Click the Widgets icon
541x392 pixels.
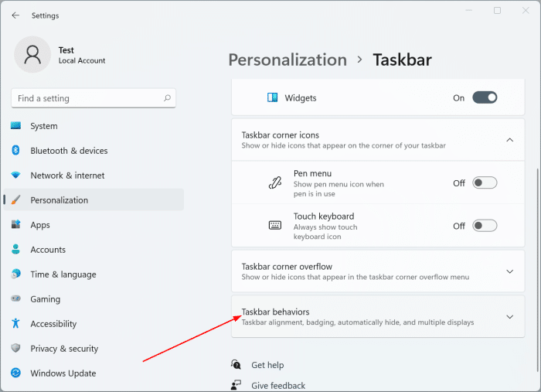click(x=272, y=97)
